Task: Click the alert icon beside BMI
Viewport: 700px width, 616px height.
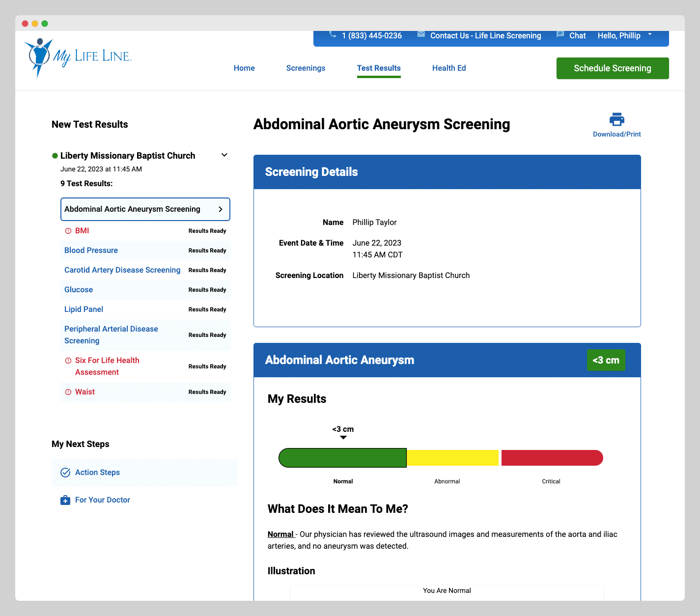Action: (68, 231)
